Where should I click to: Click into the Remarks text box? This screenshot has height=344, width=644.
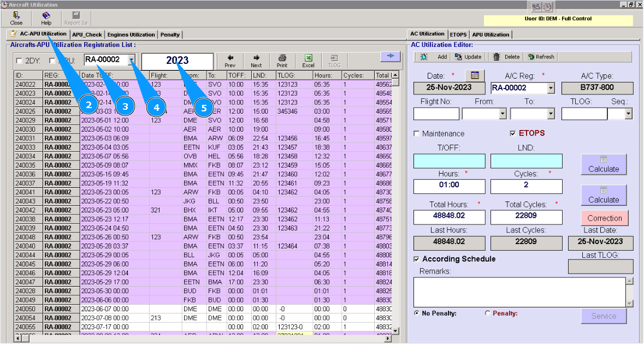[x=519, y=292]
